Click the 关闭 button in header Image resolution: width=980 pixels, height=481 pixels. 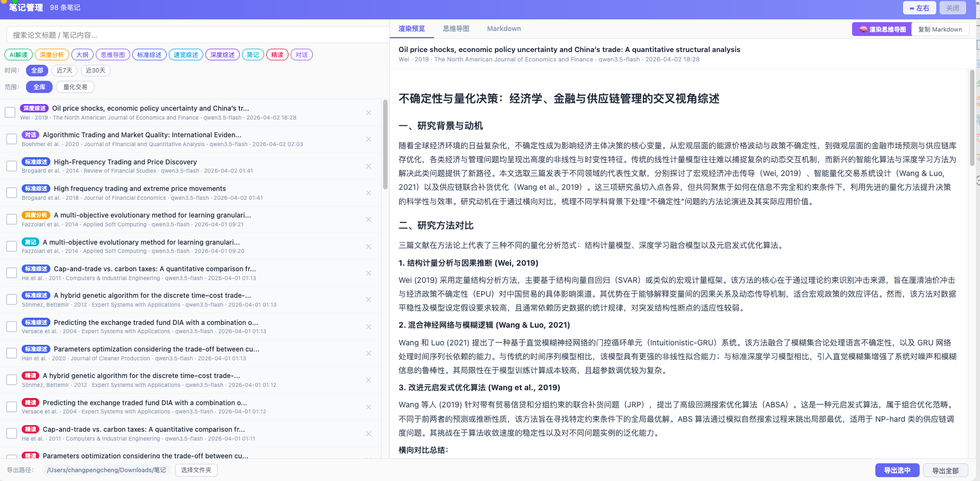tap(952, 8)
